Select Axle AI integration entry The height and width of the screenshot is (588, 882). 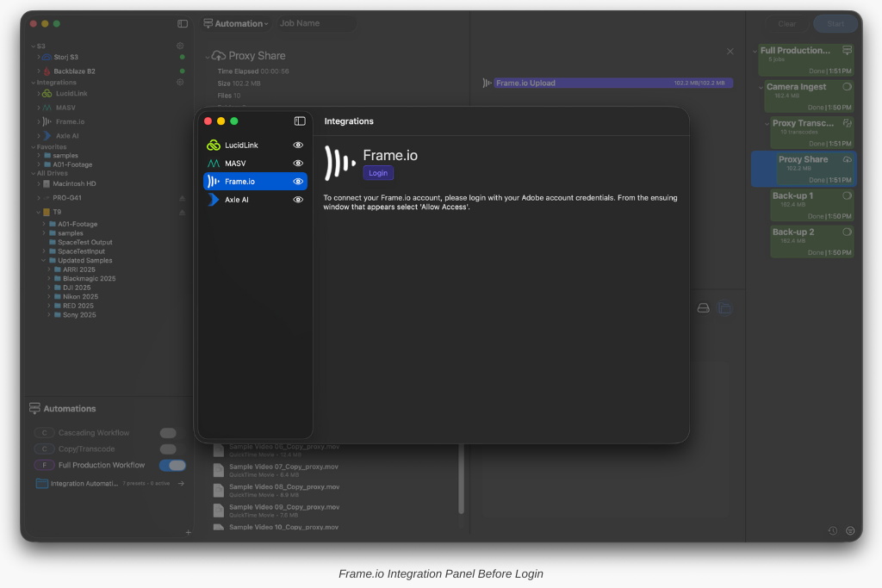[237, 200]
